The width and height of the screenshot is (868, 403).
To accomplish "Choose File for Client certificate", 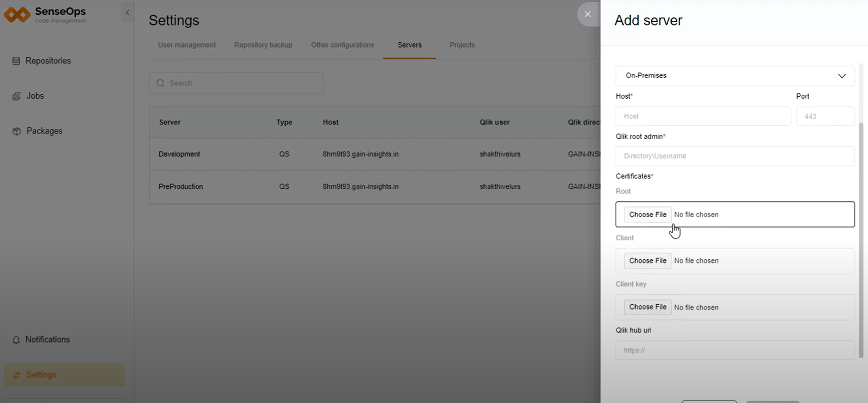I will tap(648, 261).
